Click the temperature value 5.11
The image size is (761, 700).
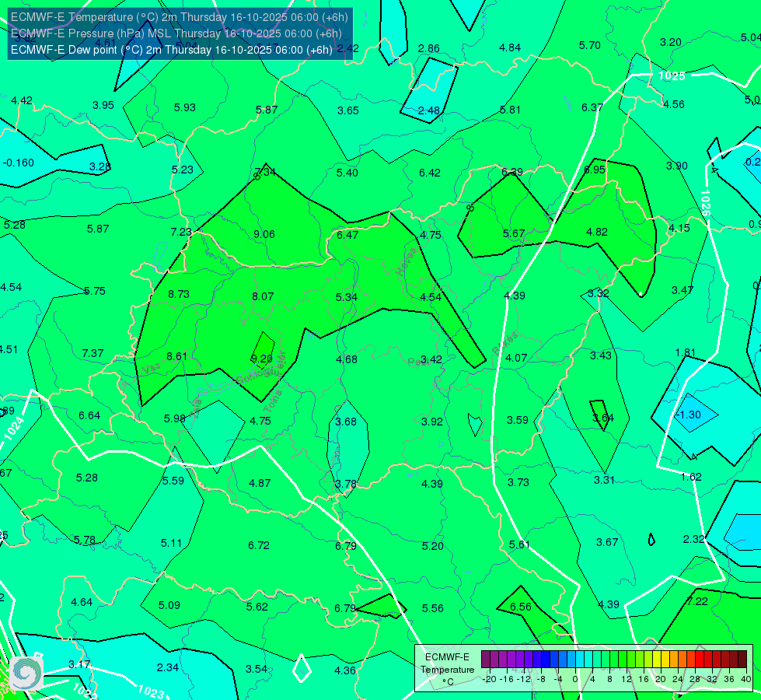coord(171,543)
